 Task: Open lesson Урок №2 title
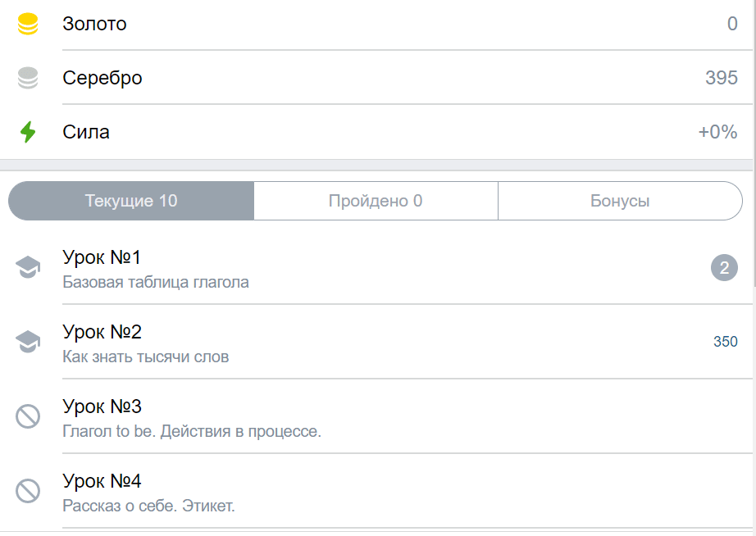[x=102, y=332]
